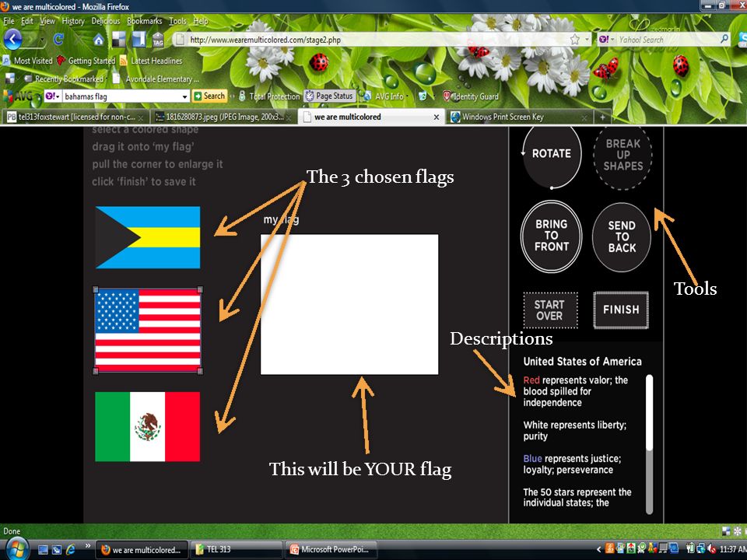The width and height of the screenshot is (747, 560).
Task: Expand the address bar history dropdown
Action: [x=587, y=40]
